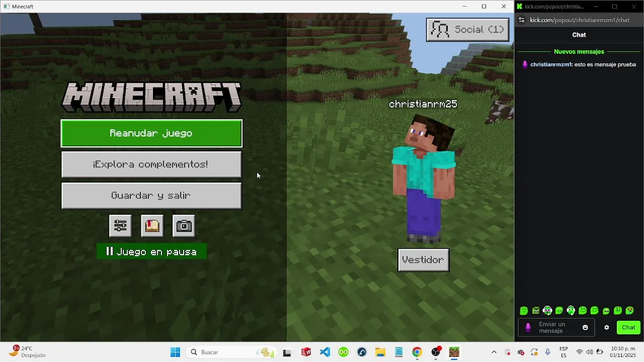This screenshot has width=644, height=362.
Task: Click the camera screenshot icon in Minecraft
Action: (184, 226)
